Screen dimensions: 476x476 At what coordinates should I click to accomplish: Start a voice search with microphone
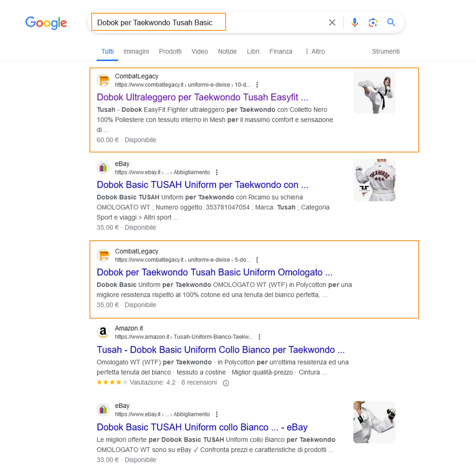[354, 22]
